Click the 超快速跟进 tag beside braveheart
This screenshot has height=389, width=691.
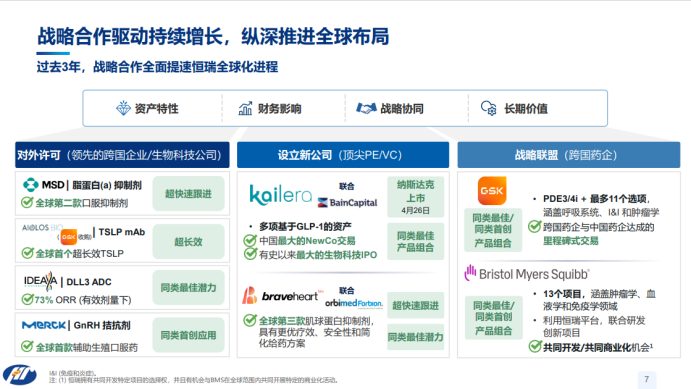click(416, 305)
